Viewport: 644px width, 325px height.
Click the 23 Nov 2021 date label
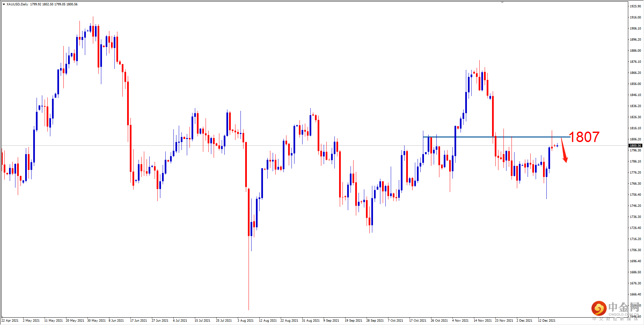tap(504, 321)
